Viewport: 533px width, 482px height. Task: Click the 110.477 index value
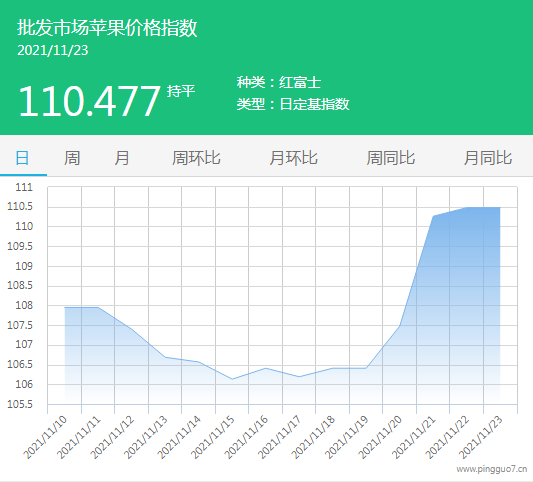point(89,101)
